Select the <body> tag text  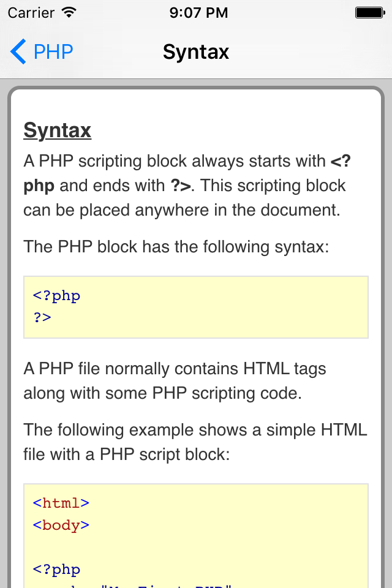point(60,525)
